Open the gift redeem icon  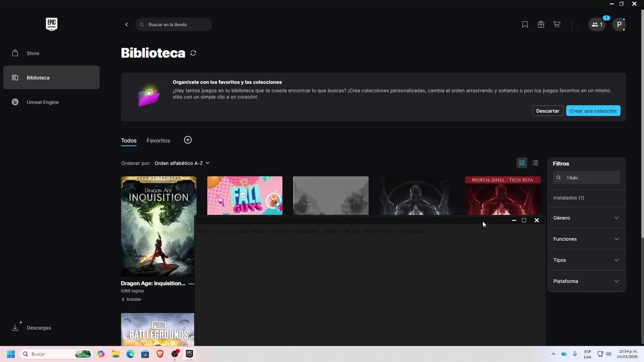541,25
